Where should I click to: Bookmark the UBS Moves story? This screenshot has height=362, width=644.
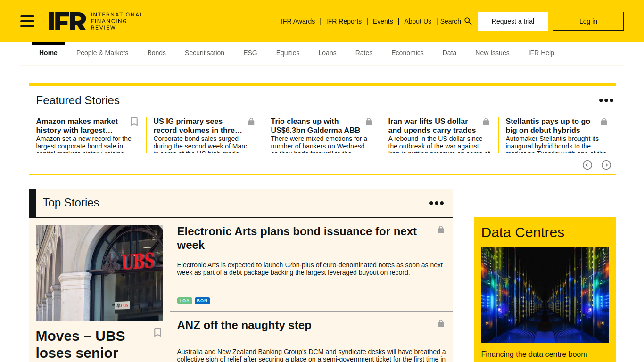(x=157, y=332)
